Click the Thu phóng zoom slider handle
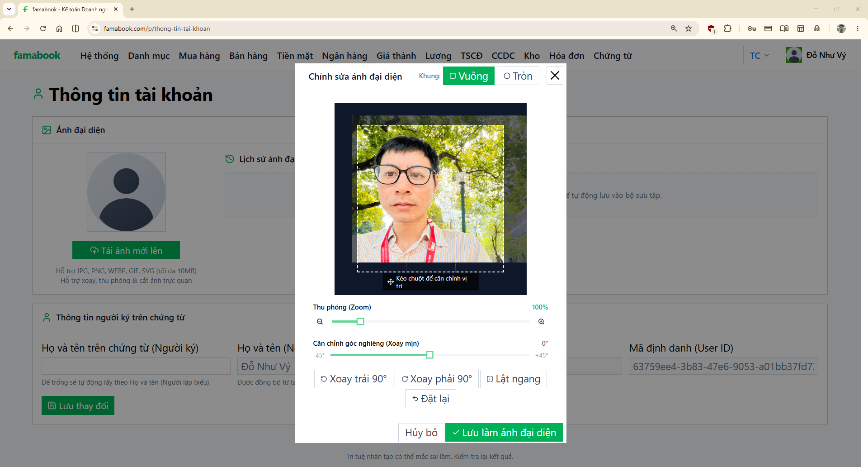Viewport: 868px width, 467px height. (360, 322)
